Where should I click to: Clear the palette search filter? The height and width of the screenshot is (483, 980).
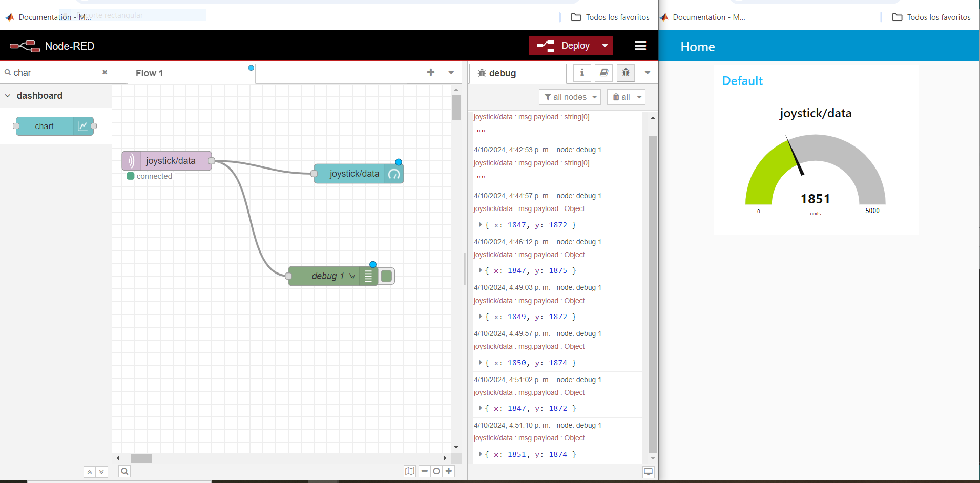(x=105, y=72)
